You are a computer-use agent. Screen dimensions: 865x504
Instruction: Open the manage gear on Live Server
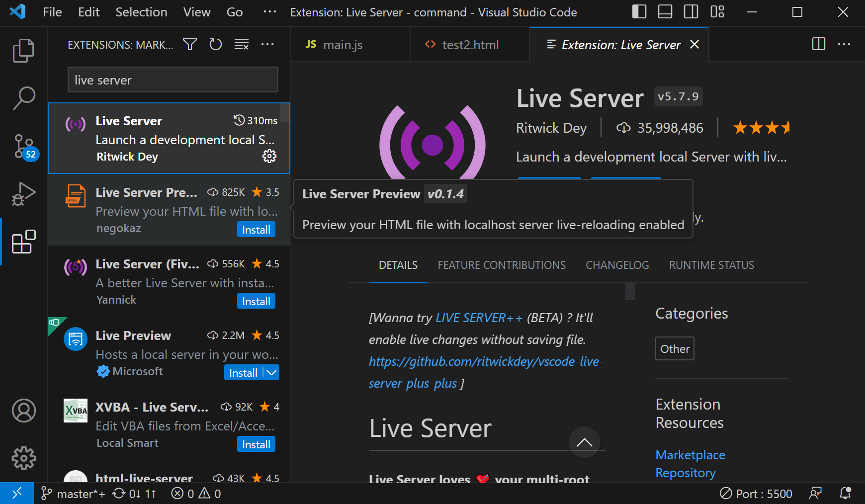tap(269, 156)
